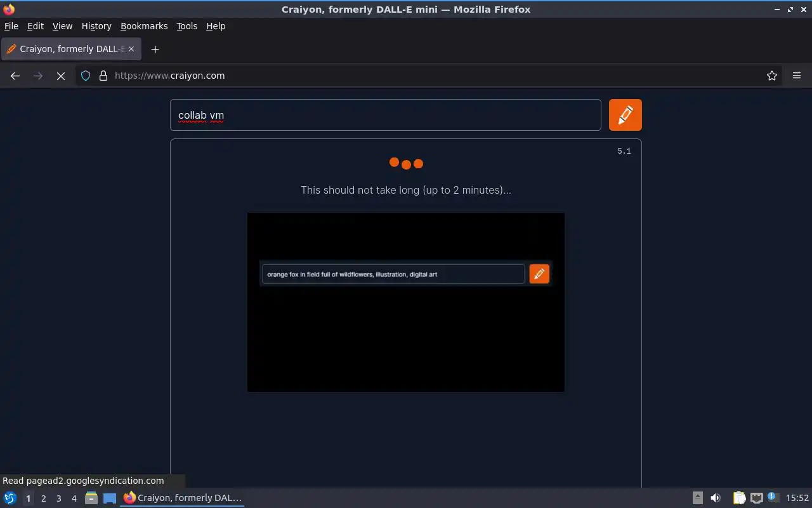
Task: Open the update notification tray icon
Action: point(773,498)
